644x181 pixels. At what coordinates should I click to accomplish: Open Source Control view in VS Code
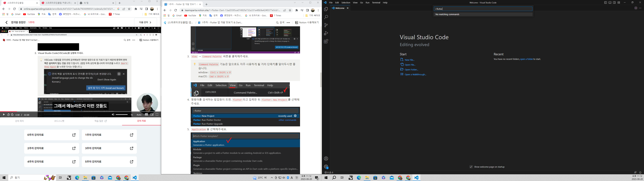click(x=326, y=25)
